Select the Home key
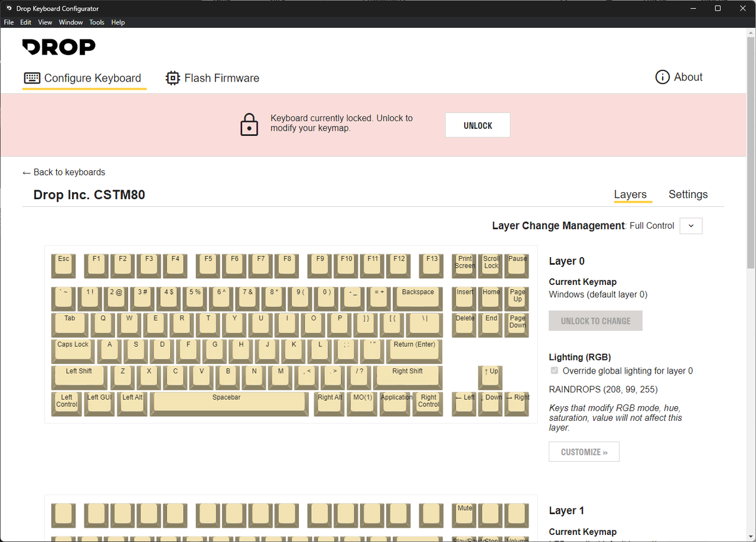The height and width of the screenshot is (542, 756). 491,298
